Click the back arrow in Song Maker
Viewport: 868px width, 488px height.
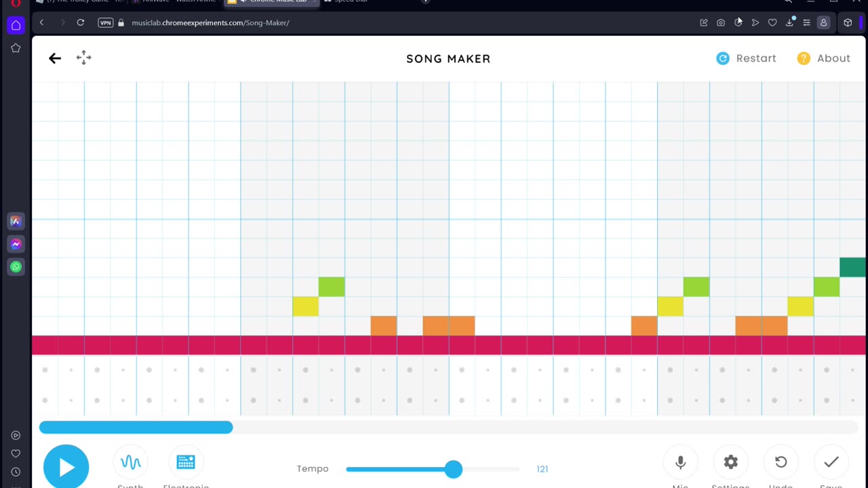55,58
